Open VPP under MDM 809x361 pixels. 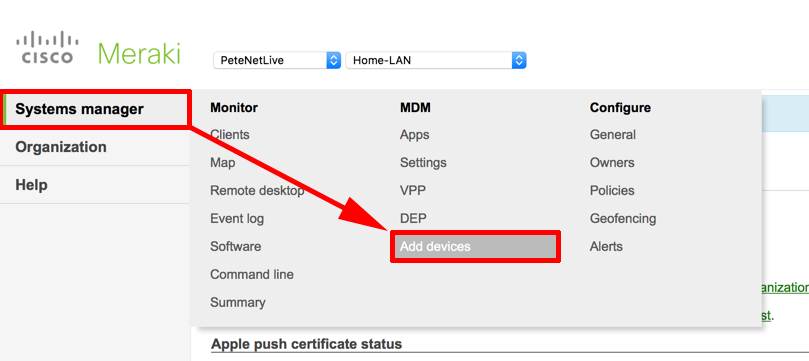click(x=413, y=191)
